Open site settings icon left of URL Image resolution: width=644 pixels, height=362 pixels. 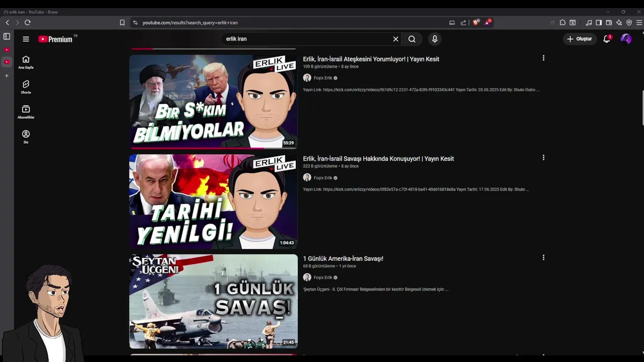pyautogui.click(x=135, y=23)
